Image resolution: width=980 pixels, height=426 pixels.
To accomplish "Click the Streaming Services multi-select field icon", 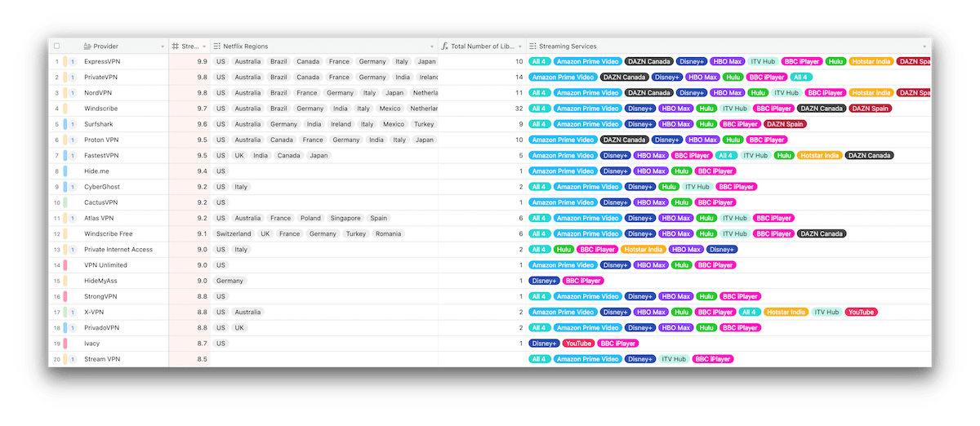I will [533, 47].
